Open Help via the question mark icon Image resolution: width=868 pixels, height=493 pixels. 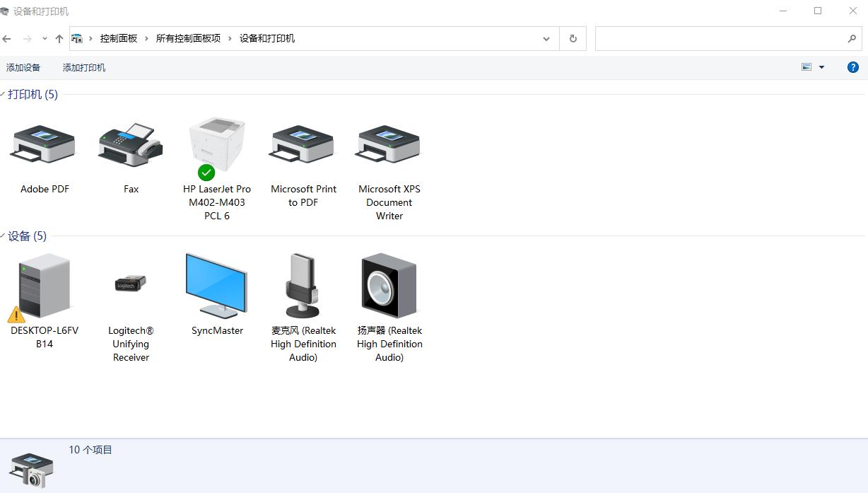click(x=852, y=67)
